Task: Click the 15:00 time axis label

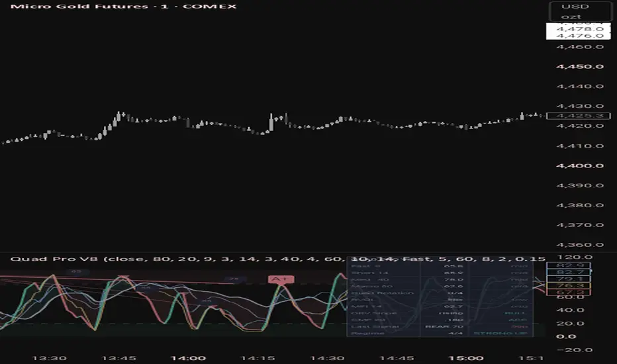Action: click(465, 358)
